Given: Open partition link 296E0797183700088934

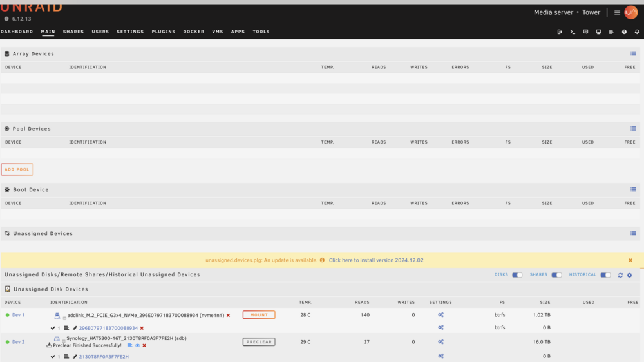Looking at the screenshot, I should pyautogui.click(x=108, y=328).
